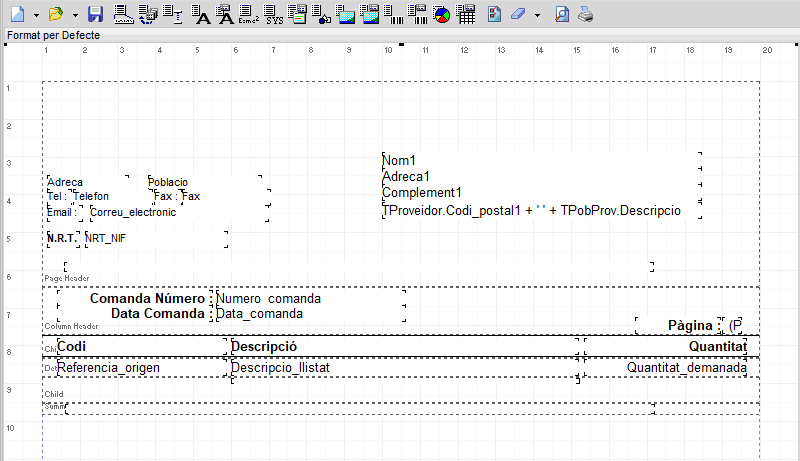This screenshot has width=800, height=461.
Task: Insert a barcode tool icon
Action: click(x=393, y=14)
